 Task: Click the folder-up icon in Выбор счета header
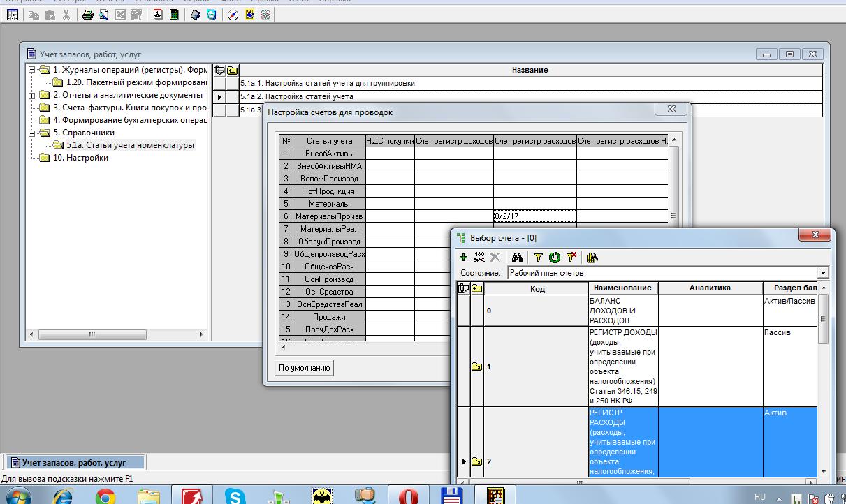click(x=476, y=288)
